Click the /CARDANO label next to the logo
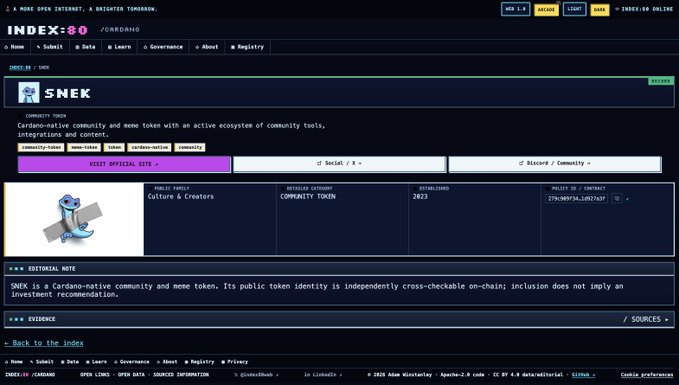Screen dimensions: 679x385 (x=120, y=30)
